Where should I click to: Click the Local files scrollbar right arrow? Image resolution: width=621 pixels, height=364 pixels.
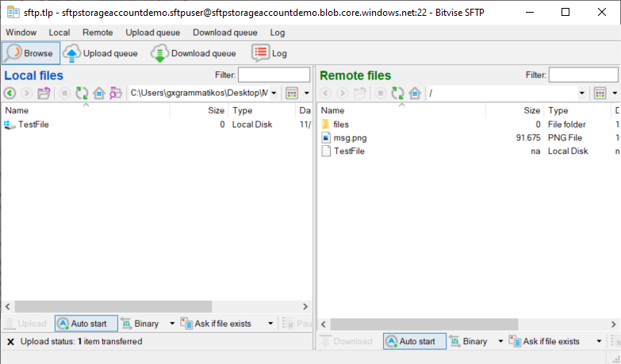[305, 307]
